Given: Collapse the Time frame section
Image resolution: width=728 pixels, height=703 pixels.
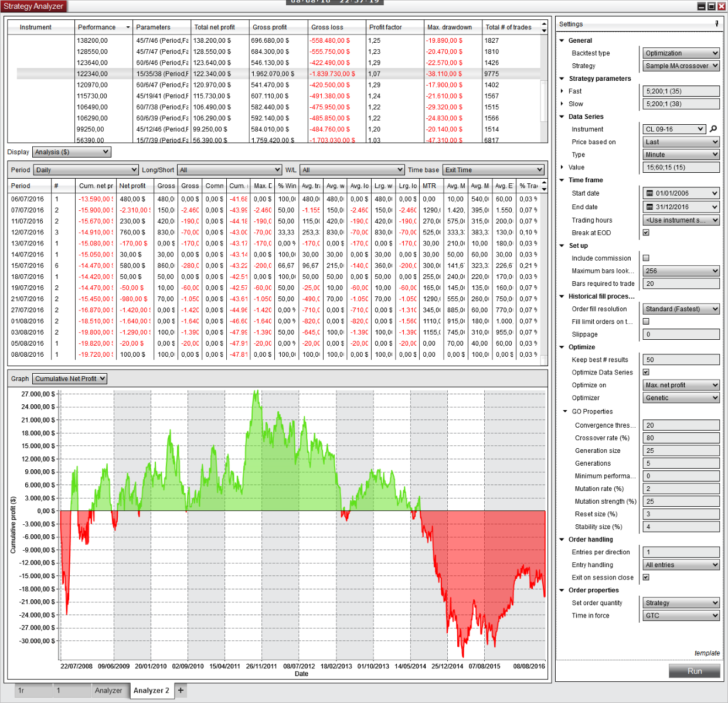Looking at the screenshot, I should [562, 180].
